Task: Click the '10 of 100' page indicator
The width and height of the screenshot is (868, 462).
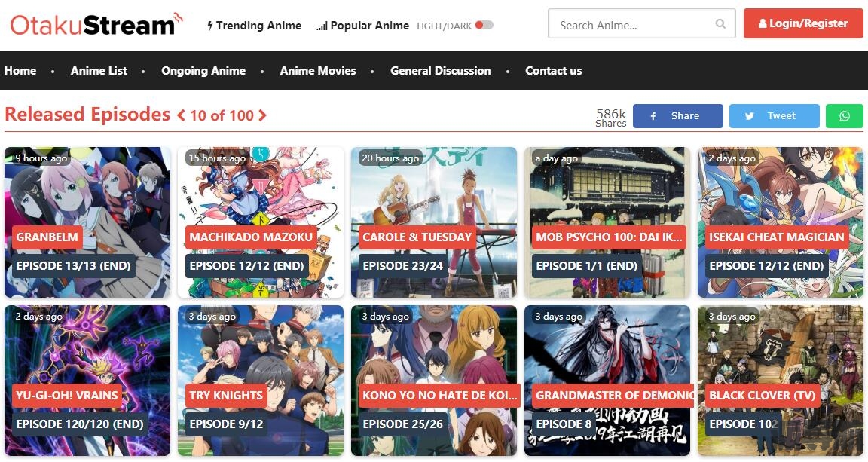Action: (x=222, y=115)
